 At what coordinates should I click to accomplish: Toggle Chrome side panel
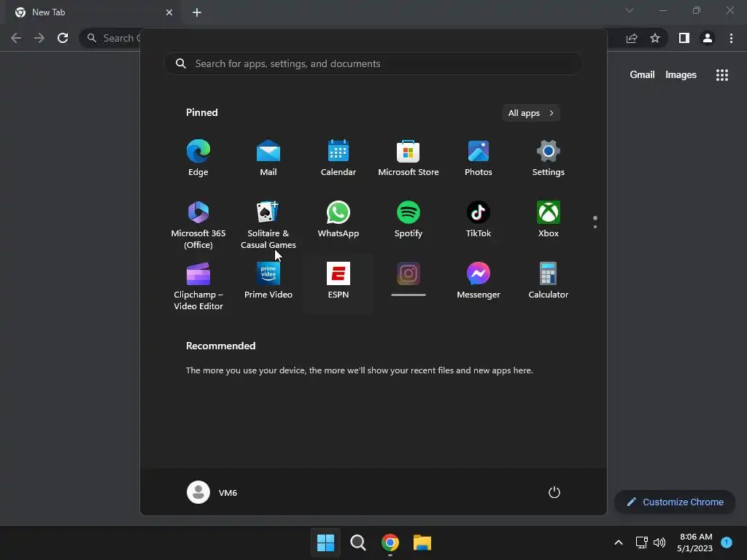(x=684, y=38)
